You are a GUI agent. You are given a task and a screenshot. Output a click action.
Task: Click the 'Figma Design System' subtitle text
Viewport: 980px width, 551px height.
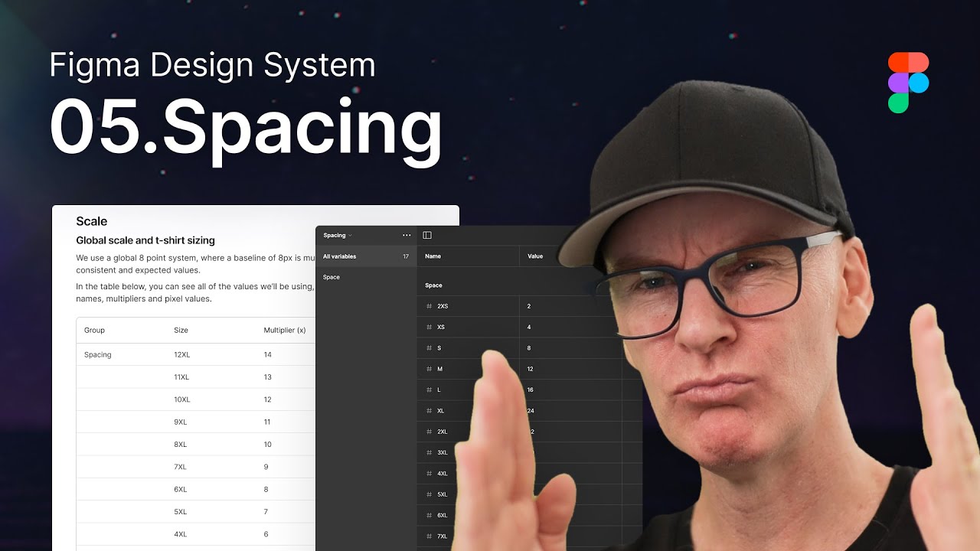[213, 65]
